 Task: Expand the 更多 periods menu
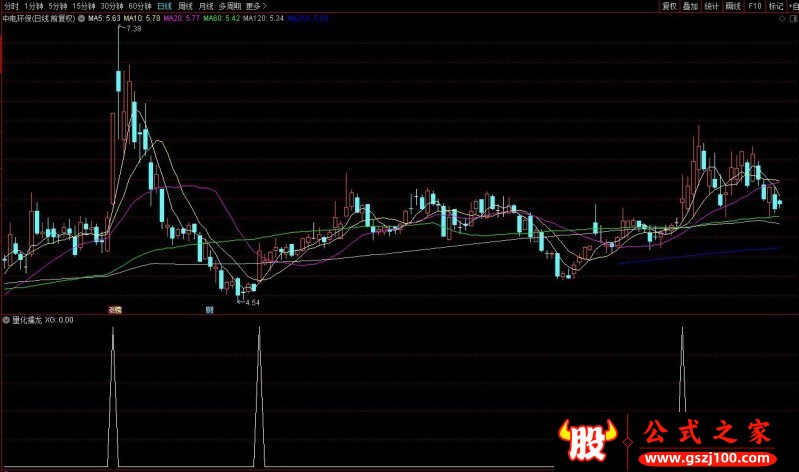(x=262, y=6)
